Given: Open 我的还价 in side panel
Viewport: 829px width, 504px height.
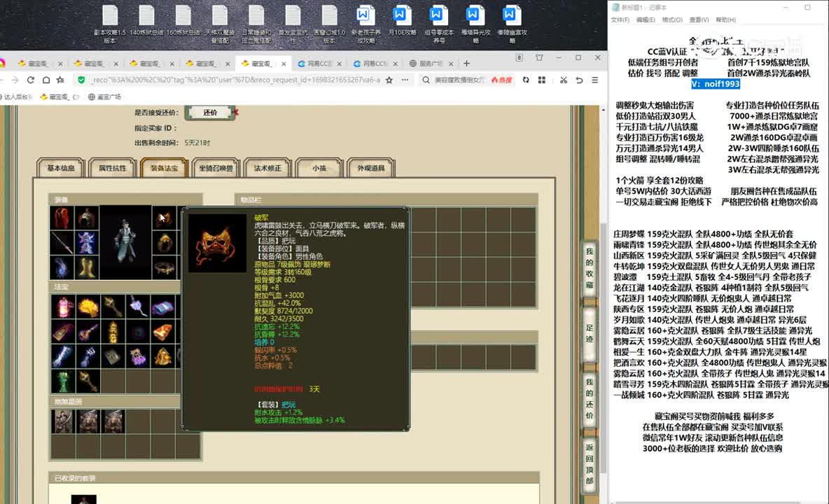Looking at the screenshot, I should (x=590, y=399).
